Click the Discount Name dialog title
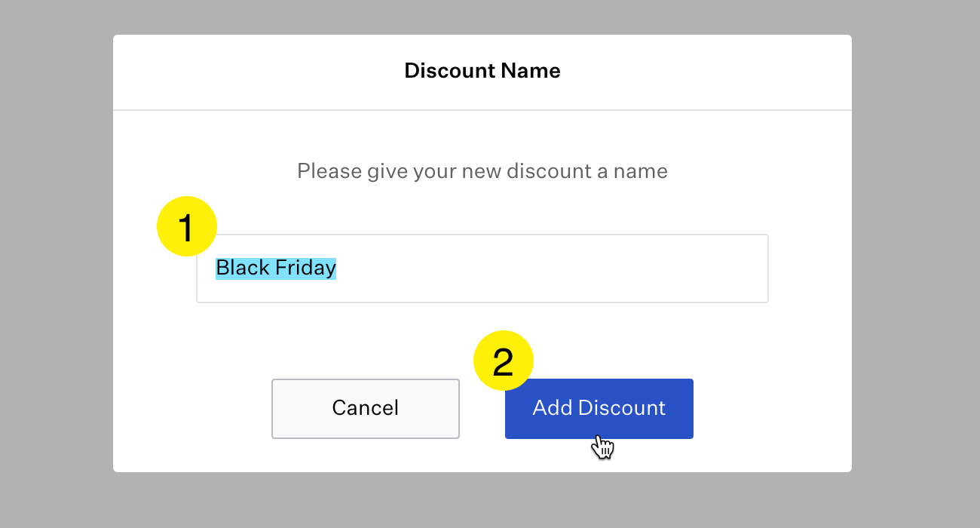The height and width of the screenshot is (528, 980). click(x=482, y=71)
